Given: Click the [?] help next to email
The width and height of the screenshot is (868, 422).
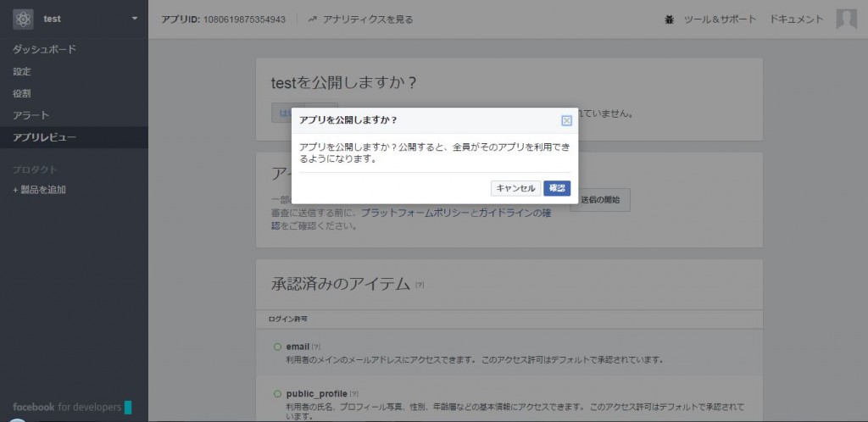Looking at the screenshot, I should pos(315,347).
